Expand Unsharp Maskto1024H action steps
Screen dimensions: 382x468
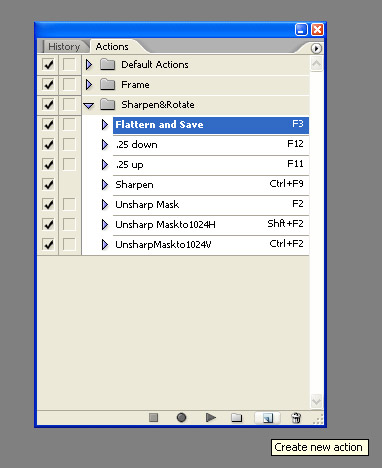pyautogui.click(x=105, y=224)
